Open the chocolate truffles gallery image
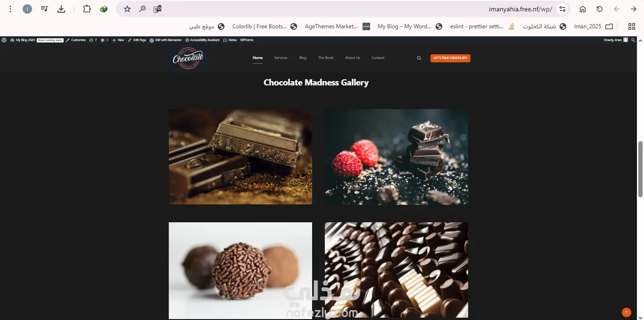The height and width of the screenshot is (320, 644). (240, 270)
